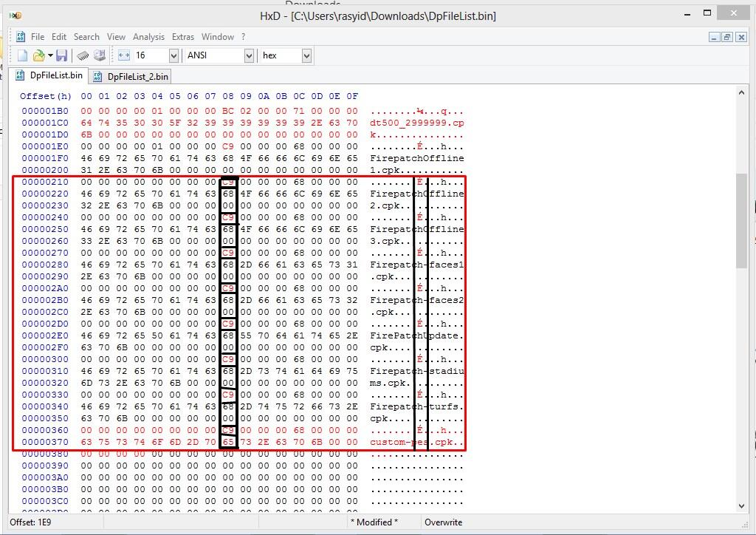Click the Save floppy disk icon
The height and width of the screenshot is (535, 756).
62,55
